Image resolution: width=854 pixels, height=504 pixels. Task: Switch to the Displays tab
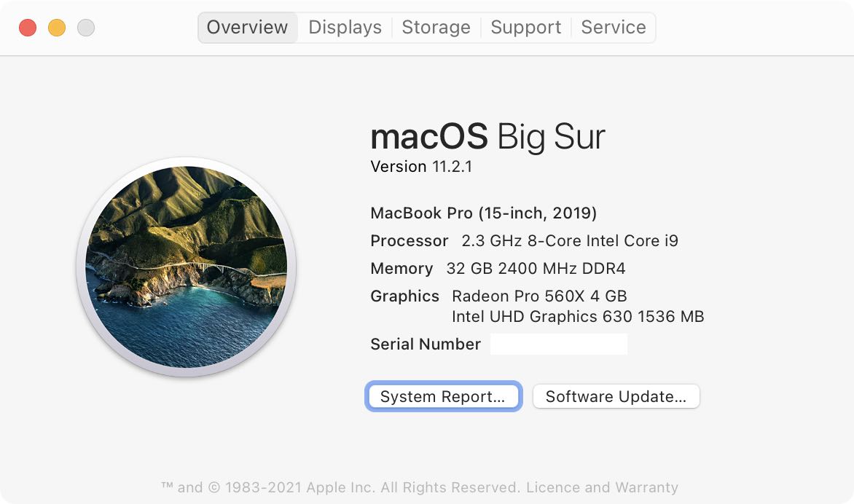[344, 27]
